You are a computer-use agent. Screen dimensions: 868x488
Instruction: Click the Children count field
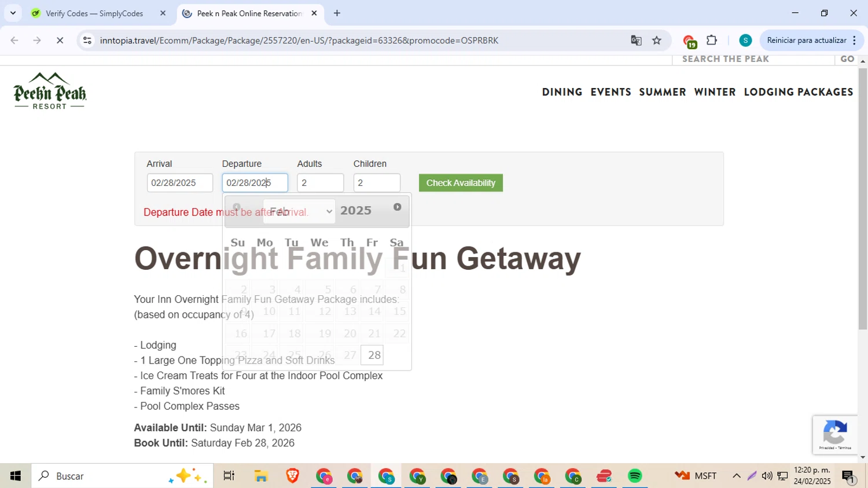pyautogui.click(x=377, y=183)
